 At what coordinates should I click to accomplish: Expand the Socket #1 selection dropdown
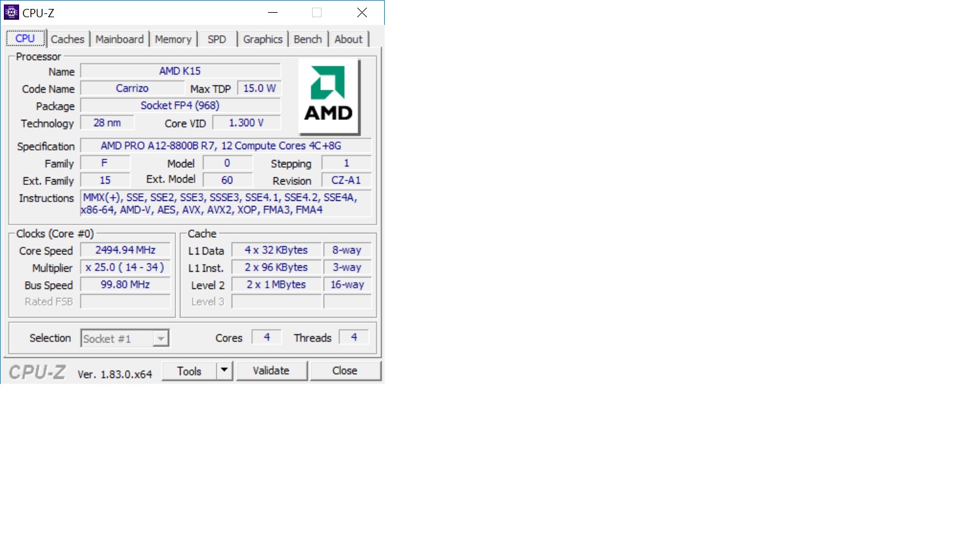161,339
